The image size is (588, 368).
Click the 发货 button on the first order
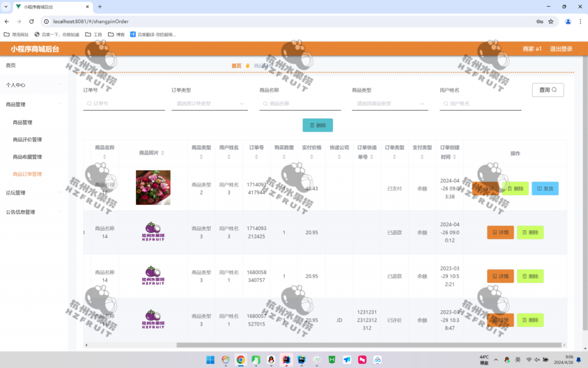(x=545, y=188)
